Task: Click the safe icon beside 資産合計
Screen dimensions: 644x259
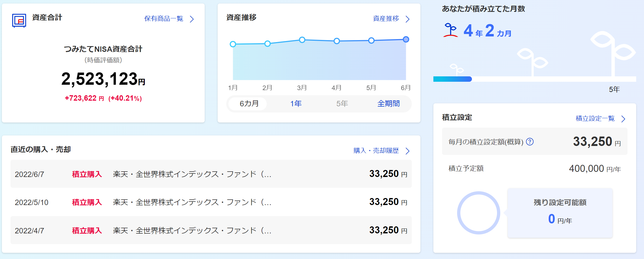Action: 19,21
